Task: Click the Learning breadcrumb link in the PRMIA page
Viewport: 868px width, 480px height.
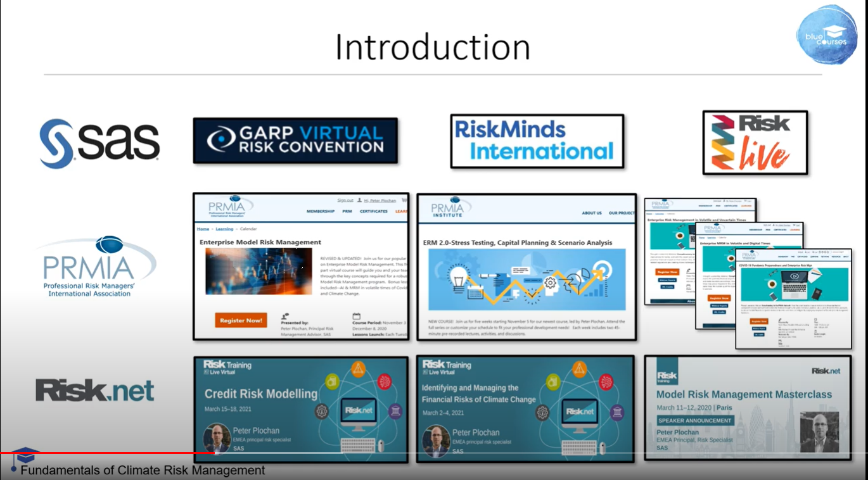Action: (224, 229)
